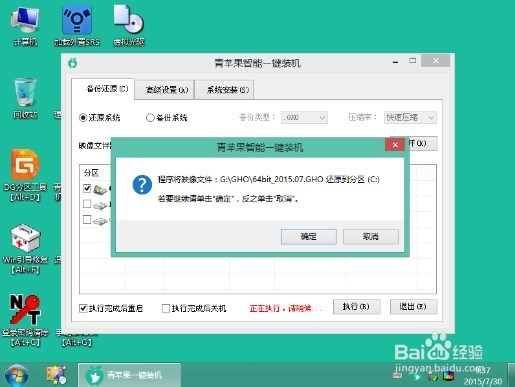Click the blue question mark icon
This screenshot has width=515, height=387.
tap(142, 185)
